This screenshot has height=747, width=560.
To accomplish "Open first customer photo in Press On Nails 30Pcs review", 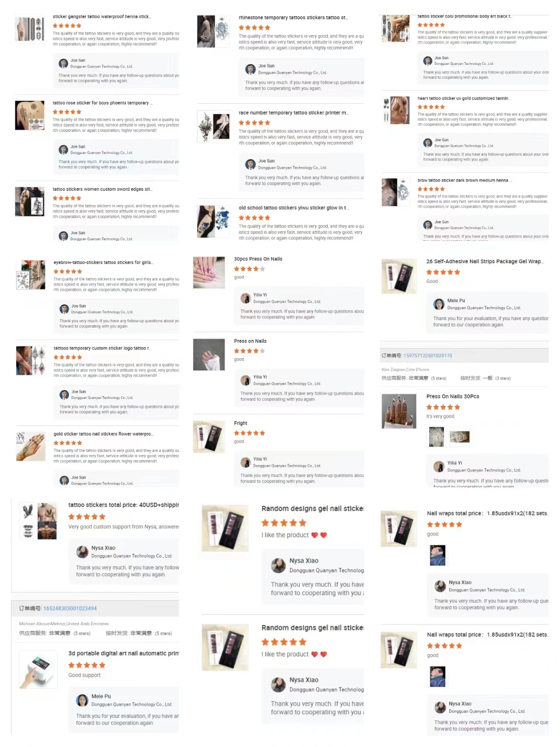I will coord(436,437).
